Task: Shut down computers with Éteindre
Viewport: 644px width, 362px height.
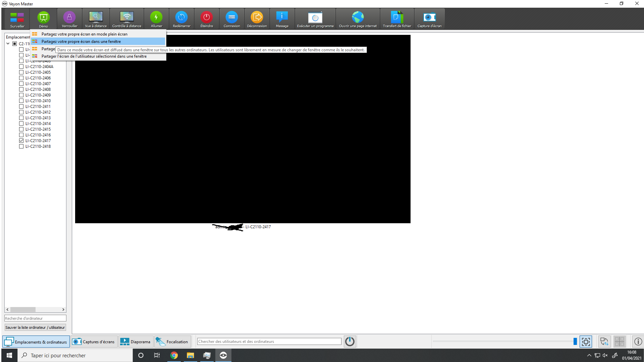Action: 207,19
